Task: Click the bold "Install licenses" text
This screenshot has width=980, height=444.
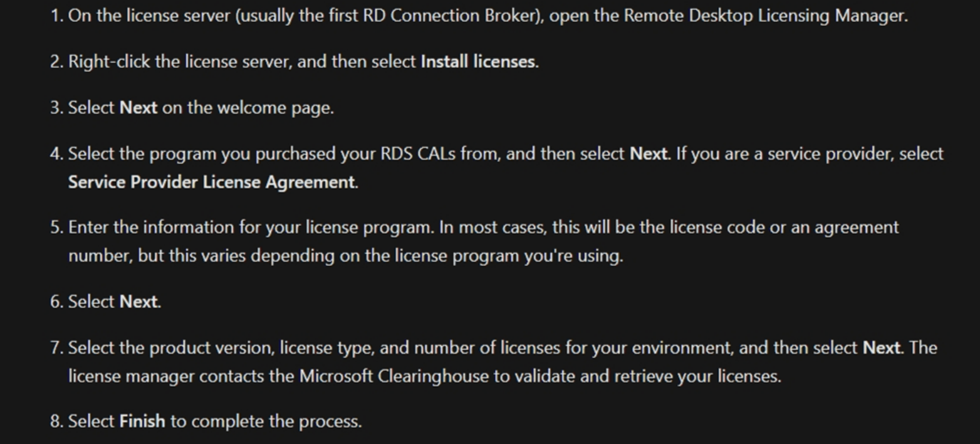Action: pyautogui.click(x=479, y=61)
